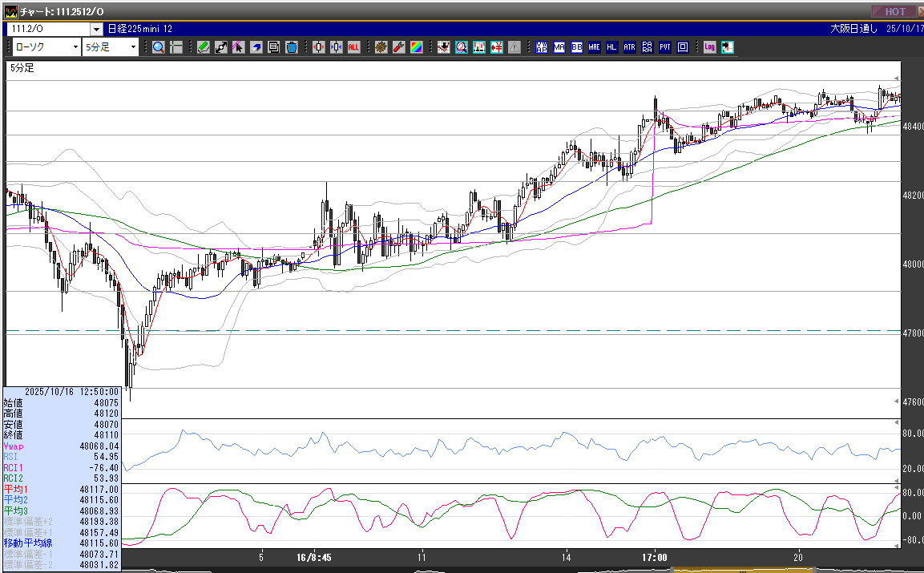Click the HL indicator button
Viewport: 924px width, 573px height.
pos(612,47)
